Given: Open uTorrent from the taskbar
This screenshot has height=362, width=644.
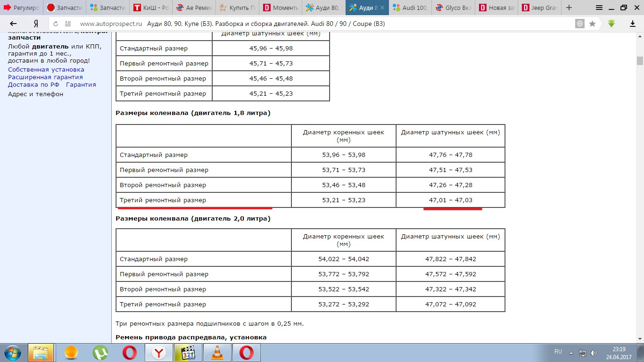Looking at the screenshot, I should click(100, 353).
